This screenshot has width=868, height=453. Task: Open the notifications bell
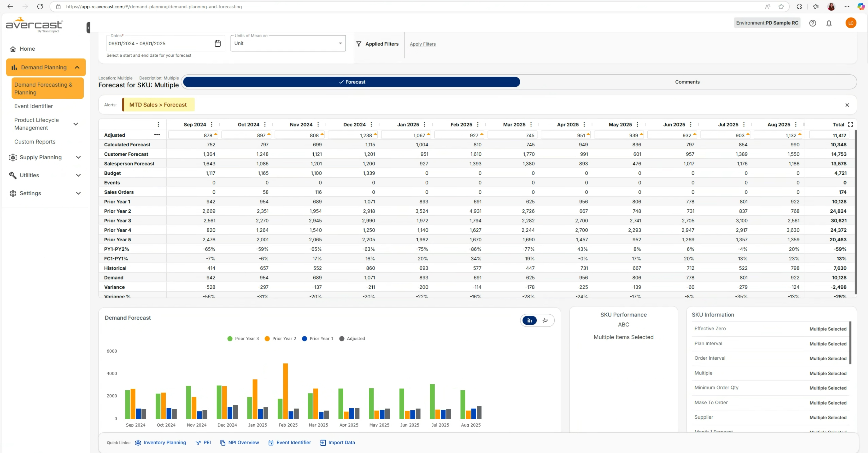(829, 23)
